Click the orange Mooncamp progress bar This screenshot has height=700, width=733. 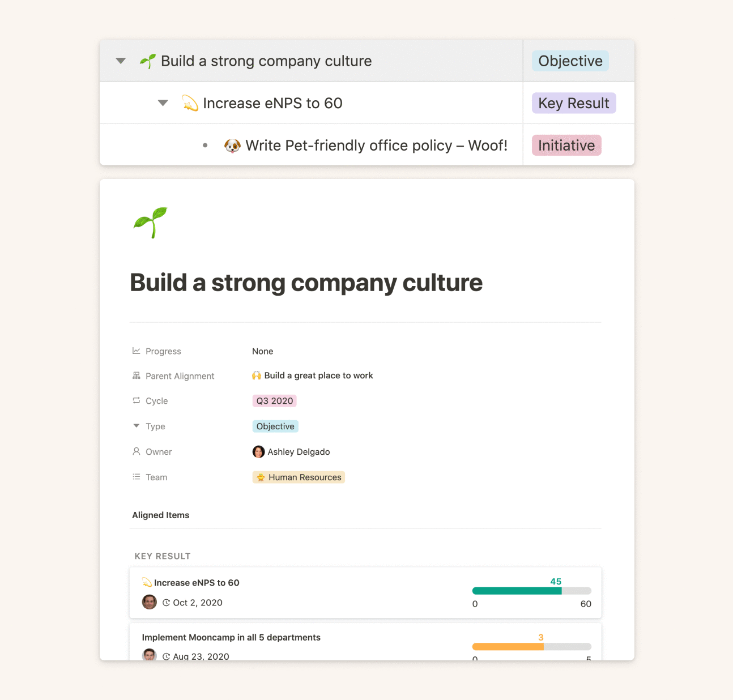508,646
